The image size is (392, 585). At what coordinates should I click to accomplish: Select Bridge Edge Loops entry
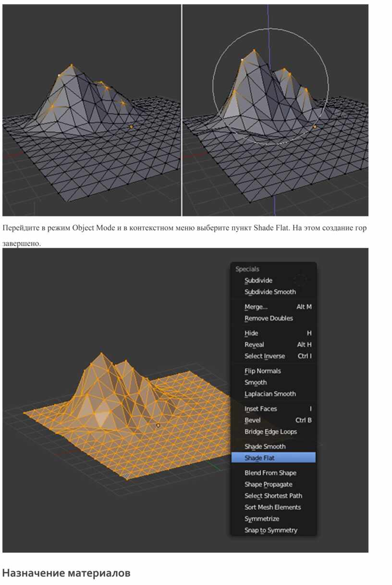click(x=273, y=432)
